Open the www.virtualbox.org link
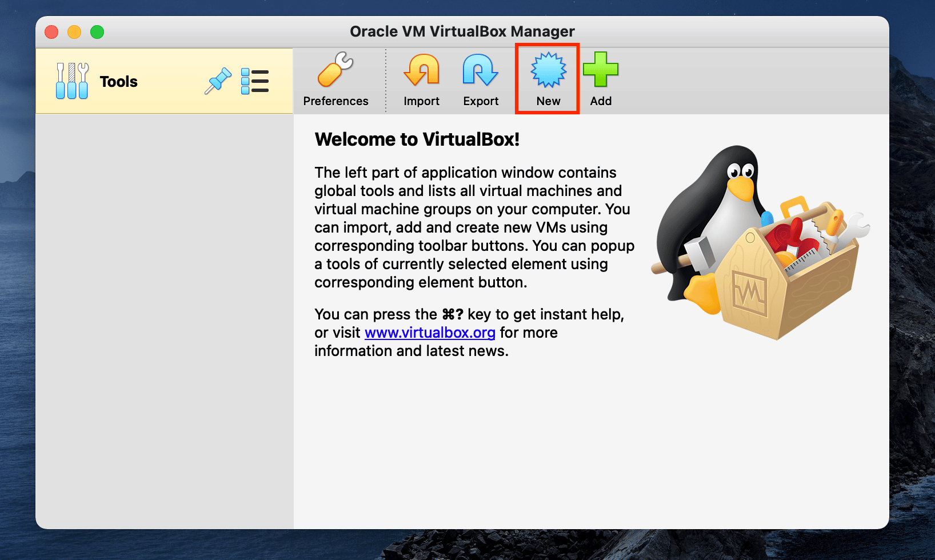Image resolution: width=935 pixels, height=560 pixels. coord(430,333)
